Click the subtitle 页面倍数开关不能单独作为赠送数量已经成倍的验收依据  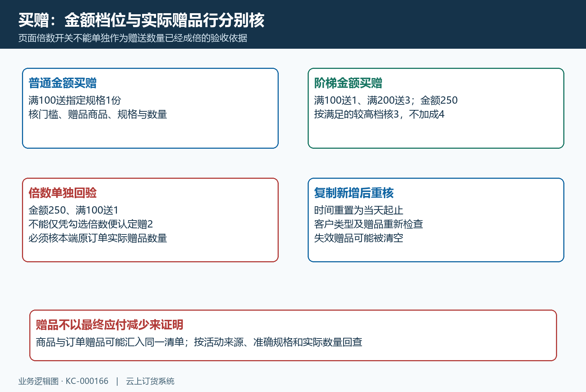pos(133,38)
